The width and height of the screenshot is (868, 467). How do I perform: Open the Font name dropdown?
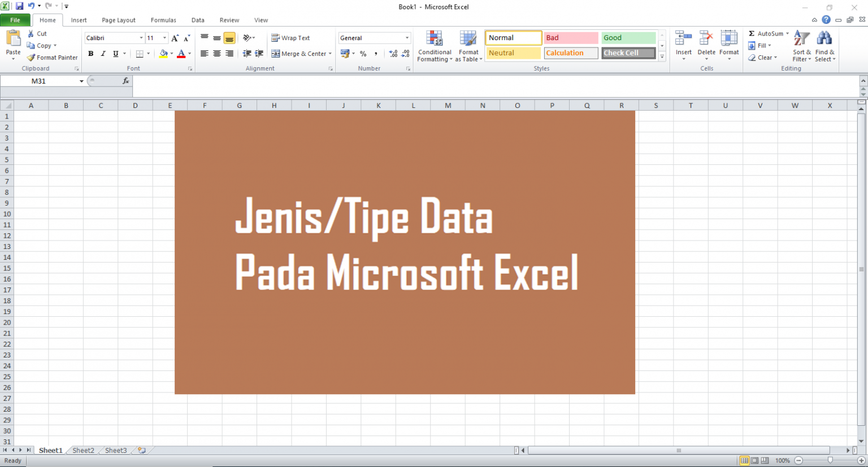tap(141, 38)
